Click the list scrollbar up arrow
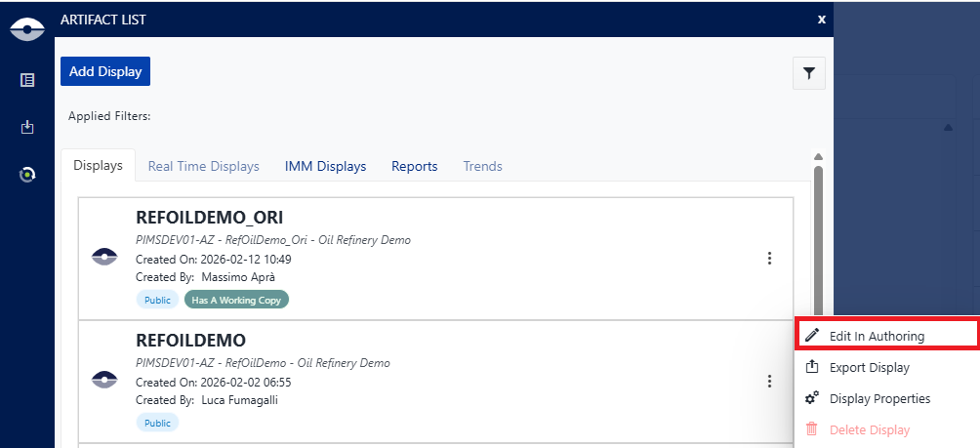 click(x=818, y=156)
